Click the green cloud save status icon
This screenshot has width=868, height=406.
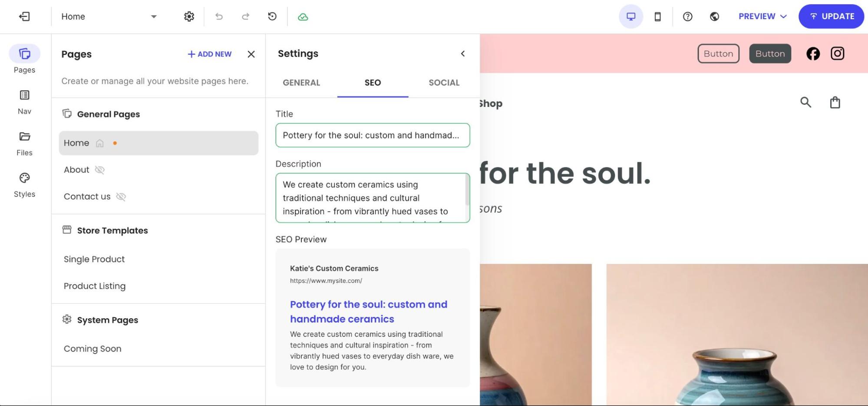(303, 17)
